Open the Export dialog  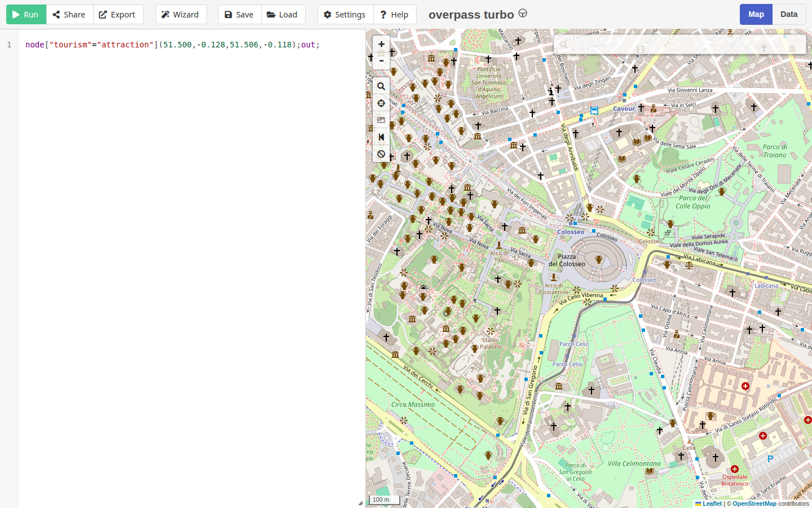tap(118, 15)
